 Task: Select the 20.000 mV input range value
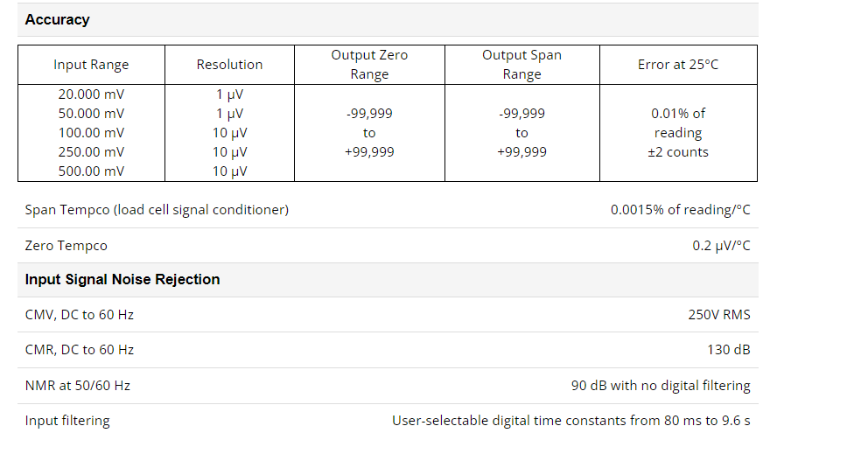pos(91,94)
